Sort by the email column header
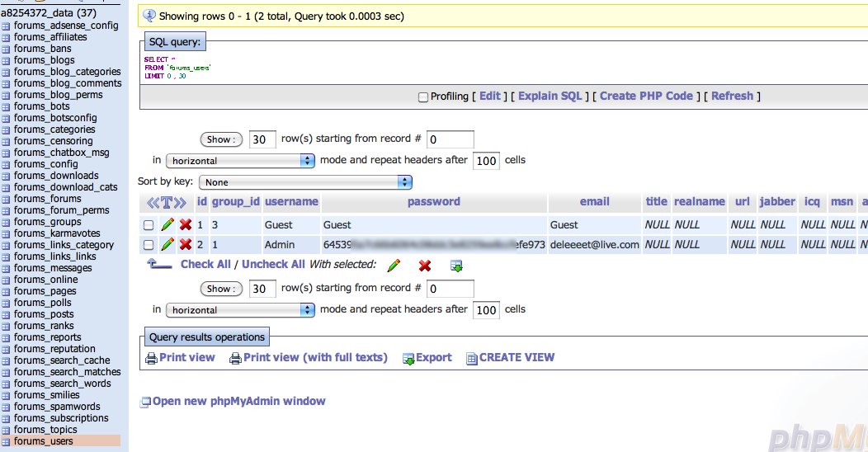Viewport: 868px width, 452px height. (x=595, y=201)
